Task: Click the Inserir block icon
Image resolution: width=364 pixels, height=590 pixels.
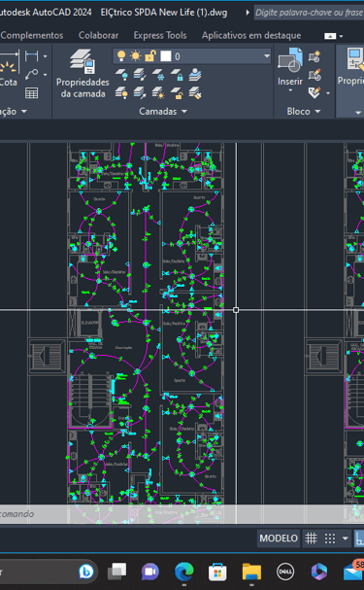Action: point(290,59)
